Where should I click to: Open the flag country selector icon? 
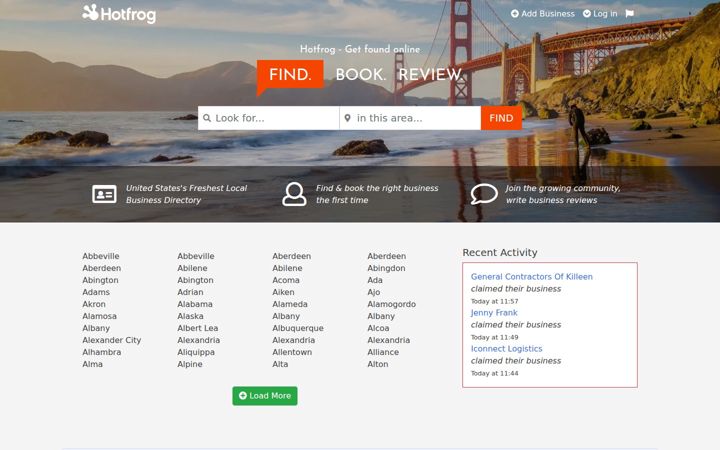[x=630, y=14]
